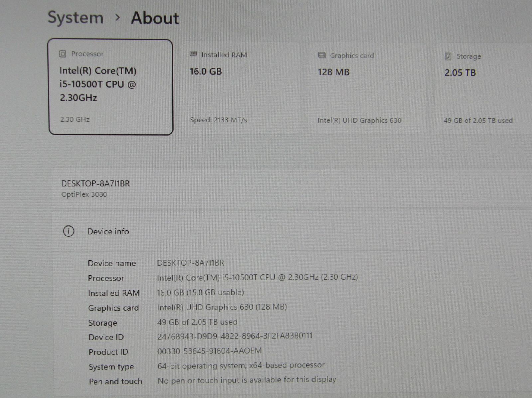Click Graphics card row label in Device info

(x=113, y=308)
